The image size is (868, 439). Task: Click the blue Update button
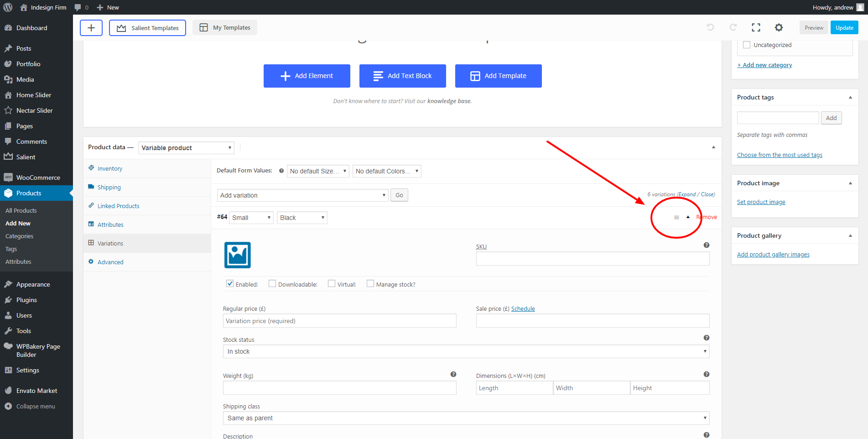[x=844, y=28]
